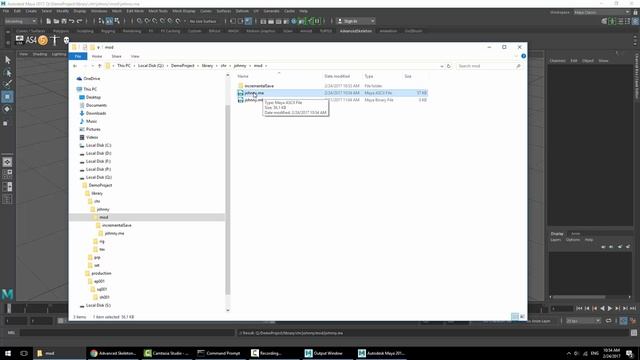Open the Layers menu in Maya layer editor

coord(556,240)
